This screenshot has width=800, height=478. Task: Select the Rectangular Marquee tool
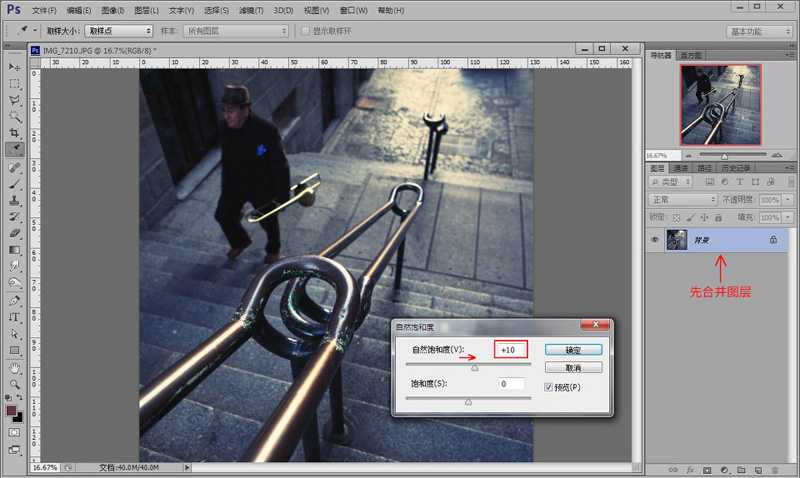click(x=15, y=83)
